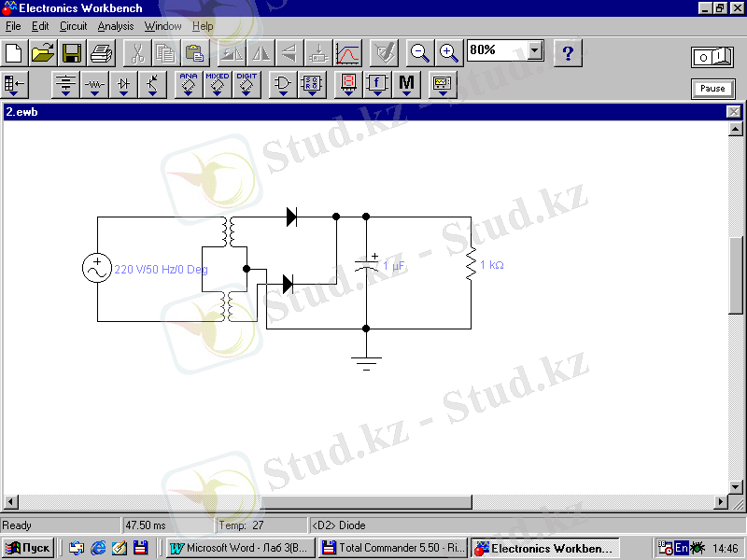Print the circuit with the printer icon
Image resolution: width=747 pixels, height=560 pixels.
[x=101, y=53]
